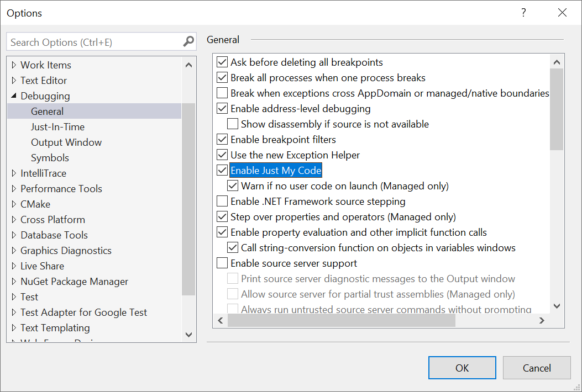Click settings list scroll up arrow
The image size is (582, 392).
click(x=557, y=62)
